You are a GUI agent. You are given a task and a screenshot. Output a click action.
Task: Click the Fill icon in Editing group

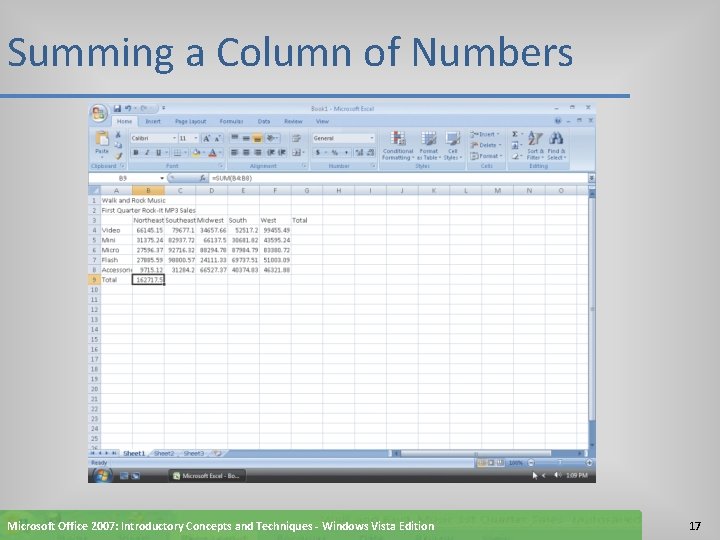[515, 145]
